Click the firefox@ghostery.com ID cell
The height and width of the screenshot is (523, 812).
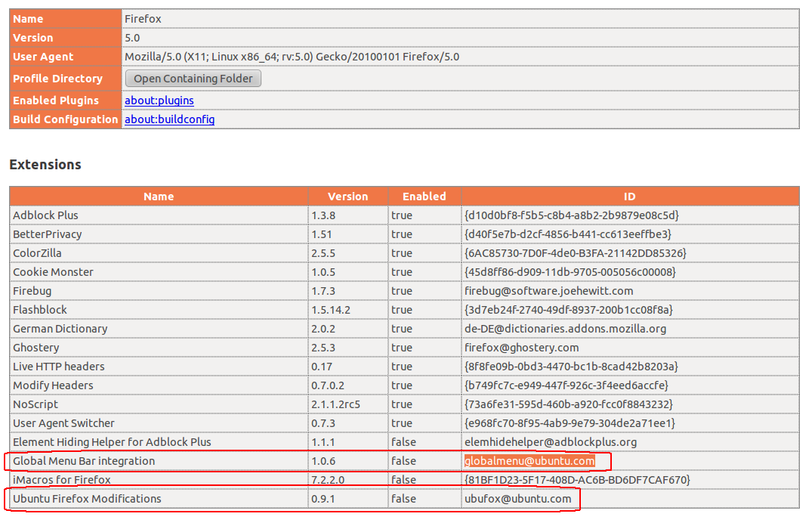tap(521, 348)
